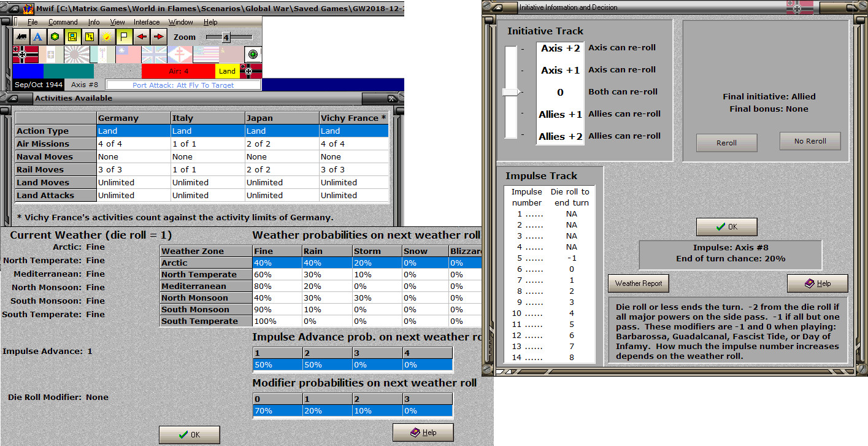Screen dimensions: 868x446
Task: Select the Chinese flag in the flag row
Action: 129,55
